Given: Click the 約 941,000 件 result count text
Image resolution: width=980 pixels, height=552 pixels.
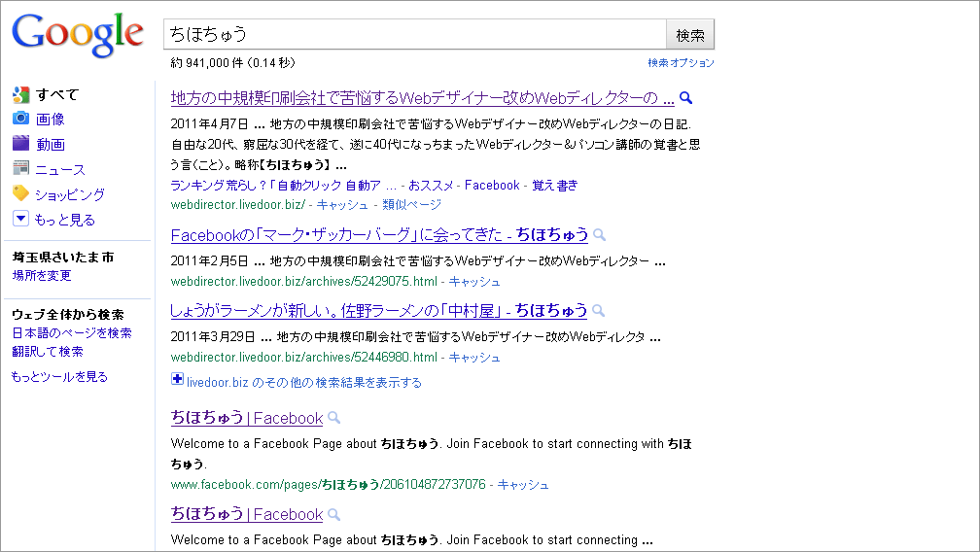Looking at the screenshot, I should (x=233, y=62).
